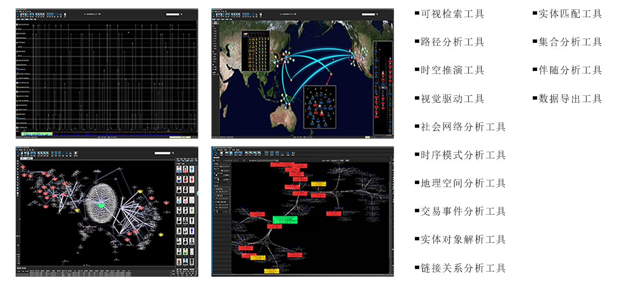Click green selection range on timeline histogram
Viewport: 644px width, 283px height.
(37, 134)
